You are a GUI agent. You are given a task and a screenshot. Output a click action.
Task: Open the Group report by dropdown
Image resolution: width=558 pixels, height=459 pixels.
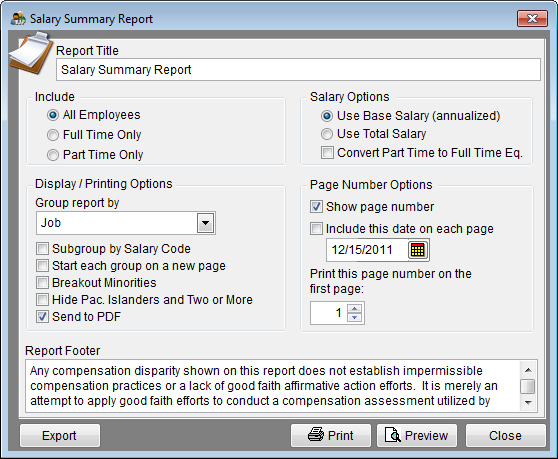pyautogui.click(x=206, y=223)
